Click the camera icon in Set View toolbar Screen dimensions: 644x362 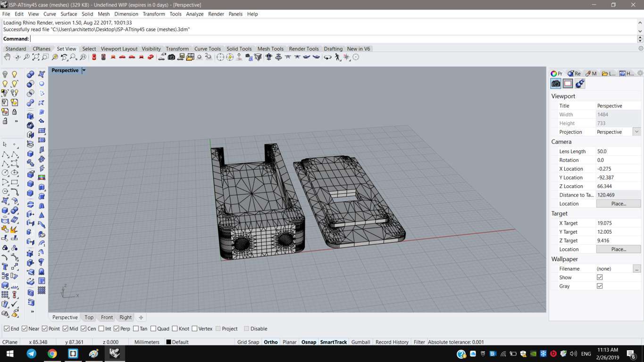171,57
